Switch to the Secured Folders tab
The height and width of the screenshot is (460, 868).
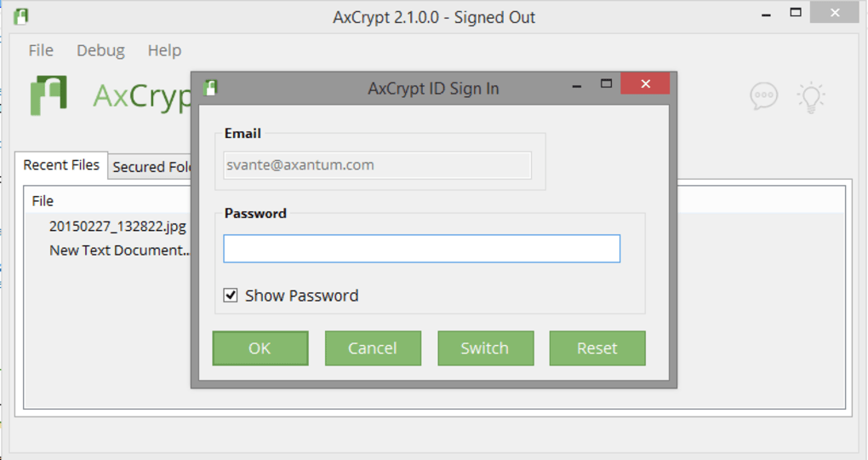150,167
